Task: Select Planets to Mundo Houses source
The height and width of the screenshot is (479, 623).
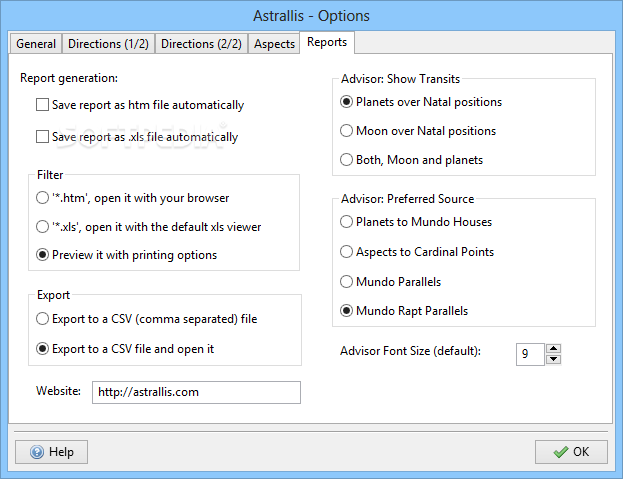Action: 416,222
